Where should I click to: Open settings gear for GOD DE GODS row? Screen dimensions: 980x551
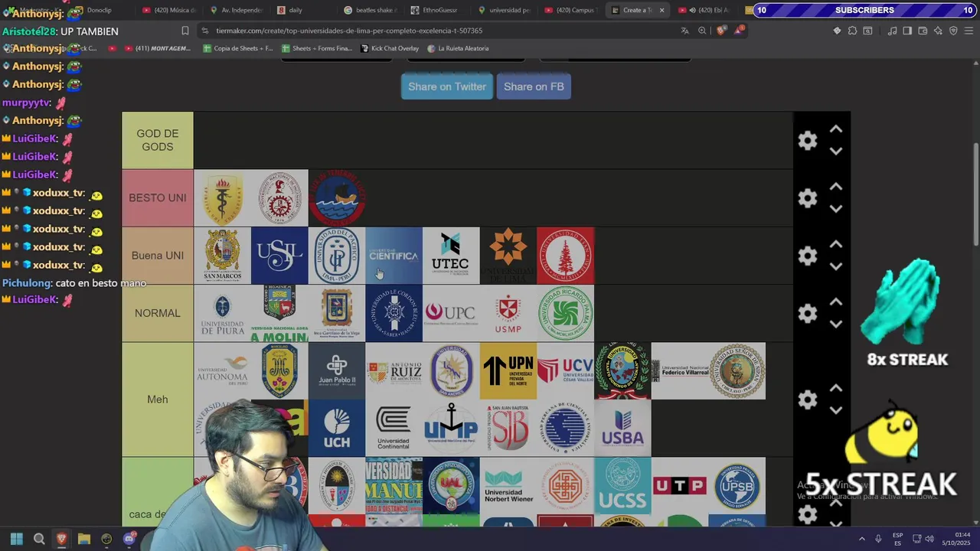(808, 140)
